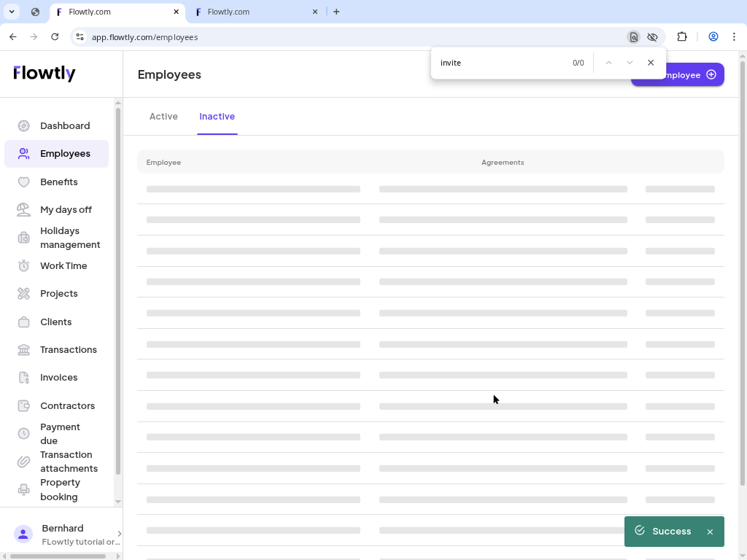Toggle the hide-content eye icon in toolbar
The height and width of the screenshot is (560, 747).
[x=652, y=36]
